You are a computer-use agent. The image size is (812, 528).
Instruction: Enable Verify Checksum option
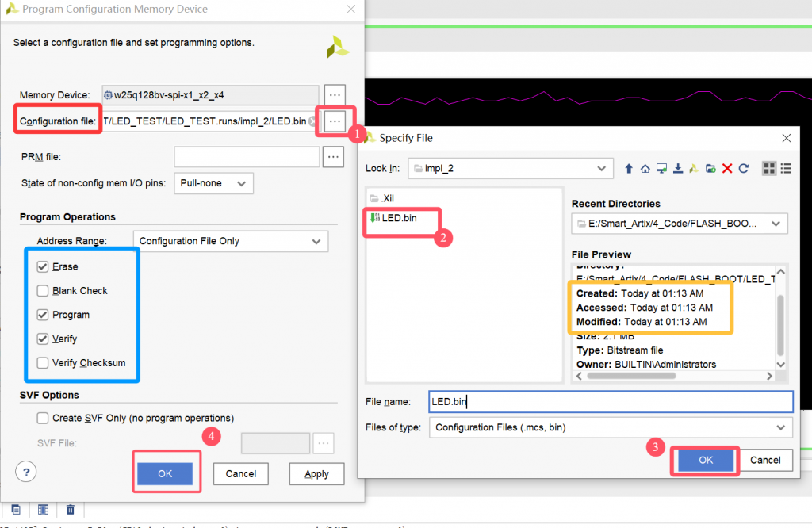[42, 363]
